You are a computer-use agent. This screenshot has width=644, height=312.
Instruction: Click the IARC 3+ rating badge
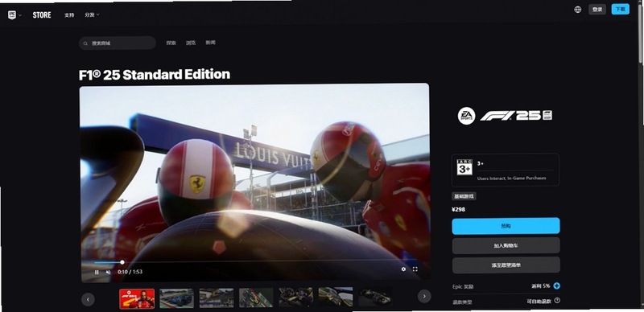[x=464, y=167]
